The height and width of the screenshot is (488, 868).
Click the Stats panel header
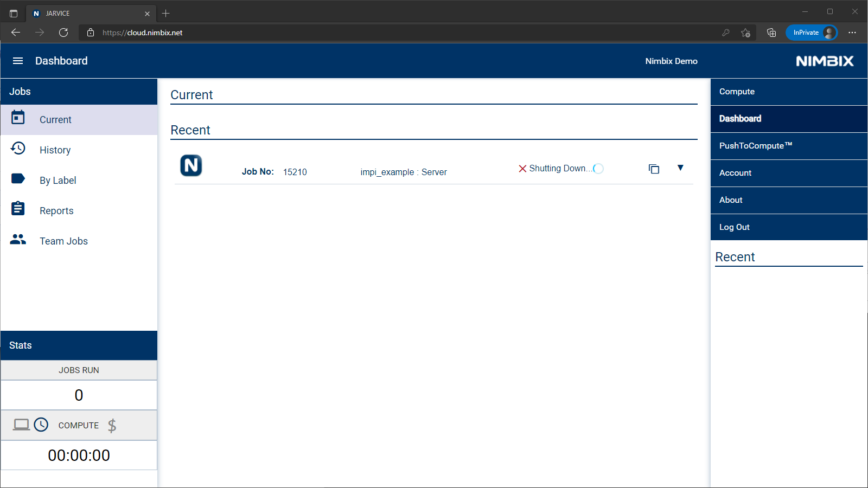(x=79, y=345)
